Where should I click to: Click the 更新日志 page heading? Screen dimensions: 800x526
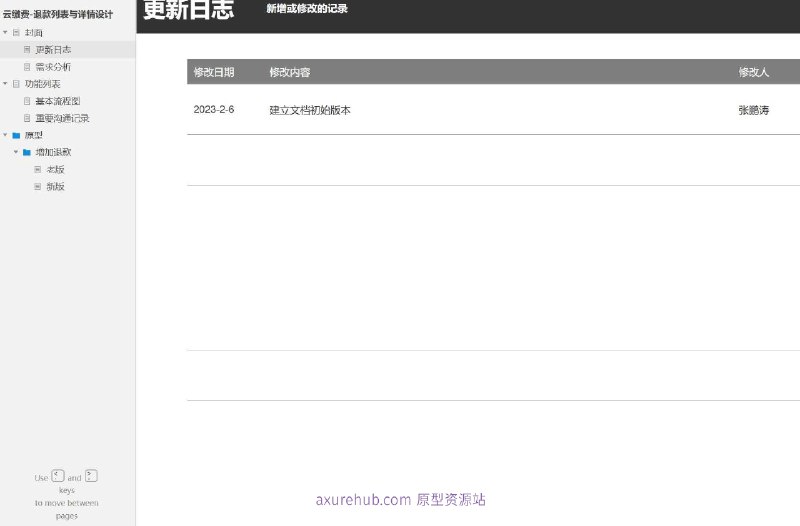pyautogui.click(x=188, y=9)
